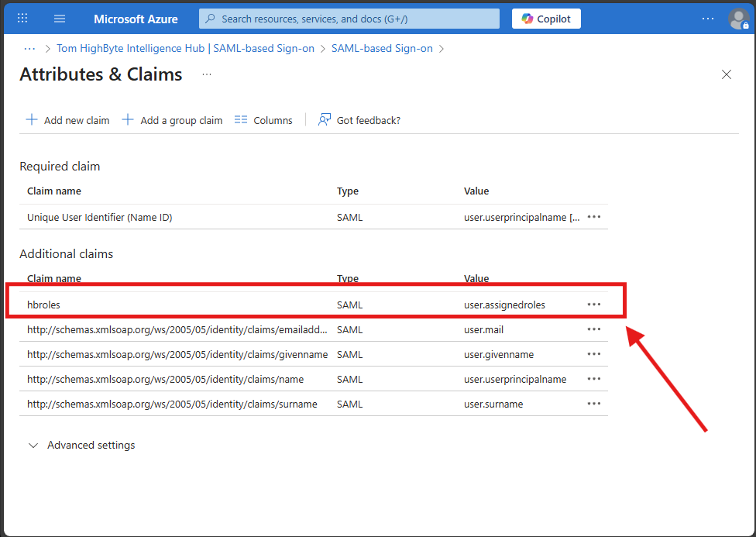Click Add new claim
The height and width of the screenshot is (537, 756).
tap(68, 120)
